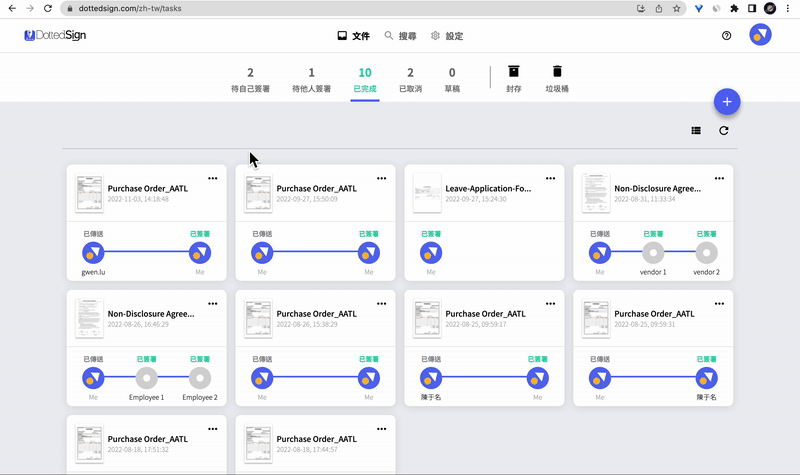
Task: Open Non-Disclosure Agree... dated 2022-08-26 title
Action: [x=151, y=314]
